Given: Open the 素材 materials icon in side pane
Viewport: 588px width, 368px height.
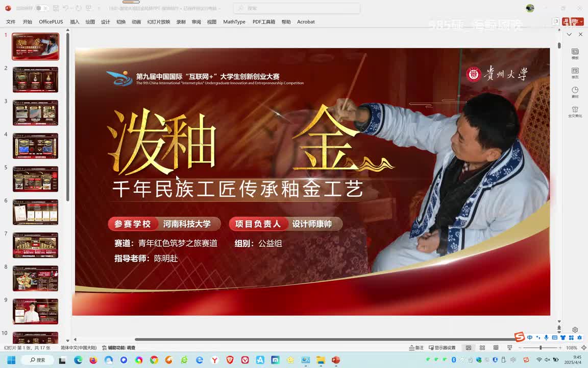Looking at the screenshot, I should click(575, 93).
